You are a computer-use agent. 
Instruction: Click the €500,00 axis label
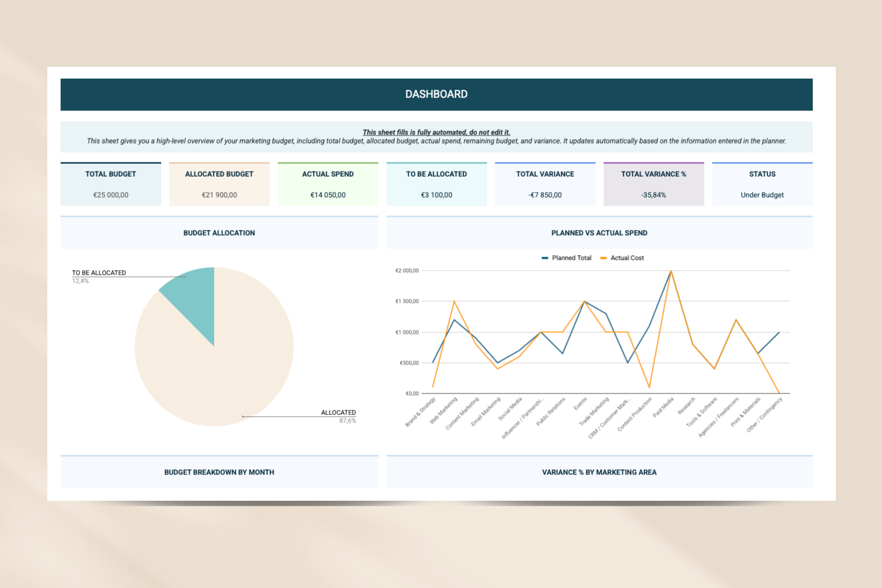click(x=409, y=363)
